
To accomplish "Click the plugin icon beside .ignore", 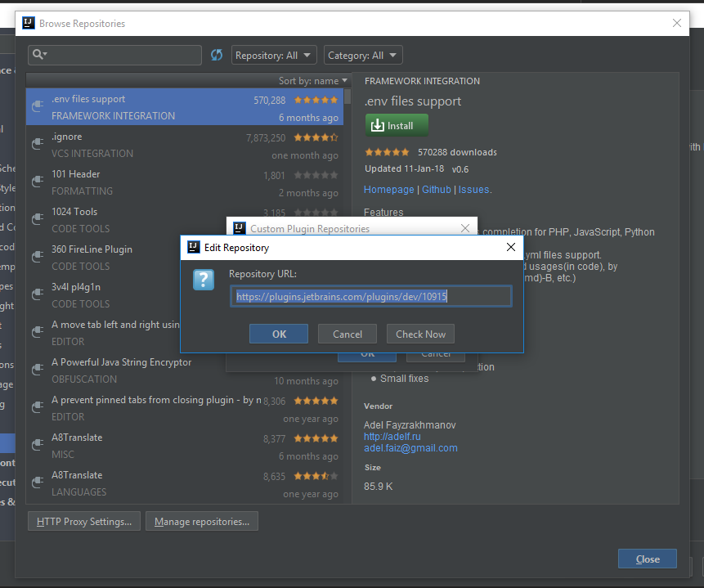I will click(x=38, y=144).
